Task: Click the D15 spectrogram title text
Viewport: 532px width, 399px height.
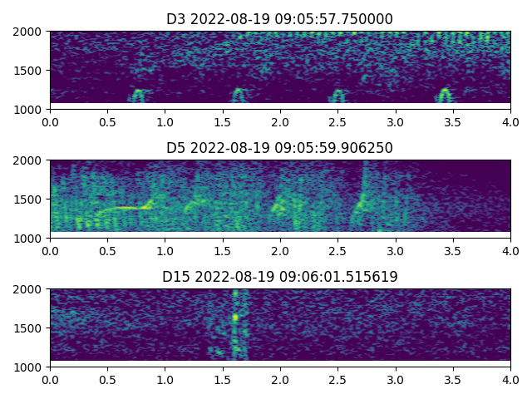Action: click(x=279, y=277)
